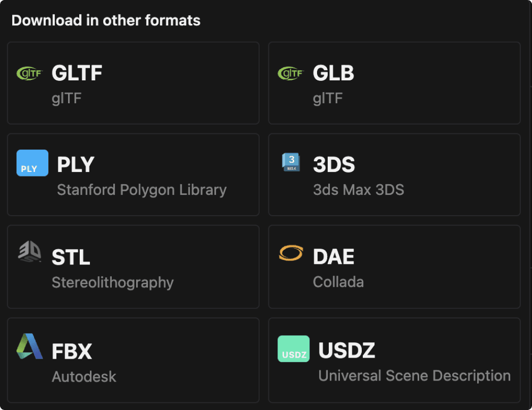Viewport: 532px width, 410px height.
Task: Download the model as GLTF
Action: [x=133, y=83]
